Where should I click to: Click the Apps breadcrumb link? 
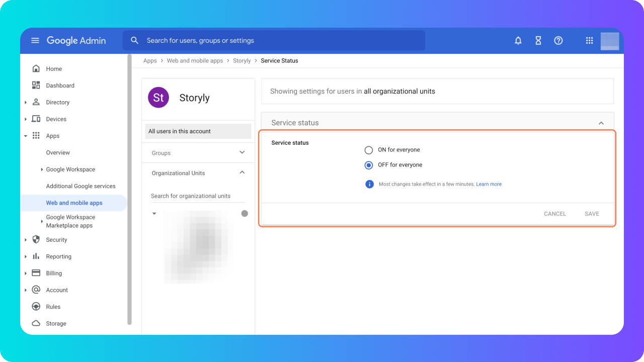pos(150,61)
